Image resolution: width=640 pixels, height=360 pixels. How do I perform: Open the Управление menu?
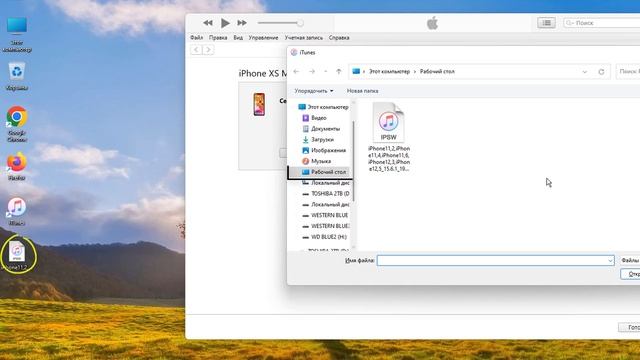click(x=263, y=38)
